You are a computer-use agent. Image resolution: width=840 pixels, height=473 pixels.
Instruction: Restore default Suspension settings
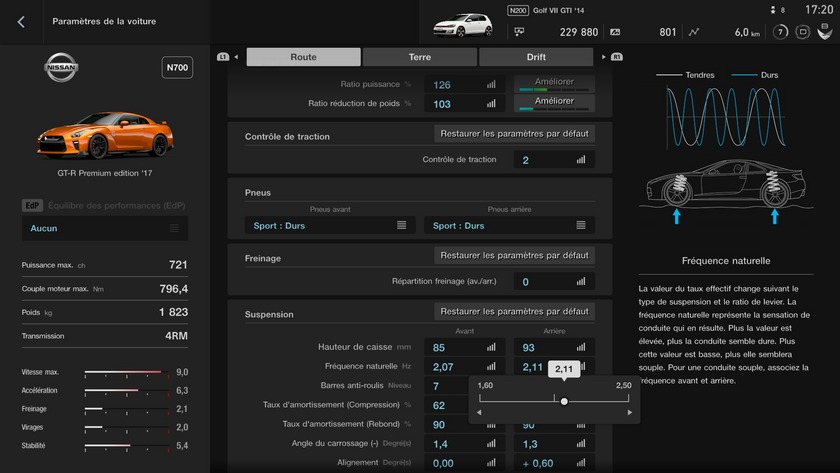tap(514, 311)
